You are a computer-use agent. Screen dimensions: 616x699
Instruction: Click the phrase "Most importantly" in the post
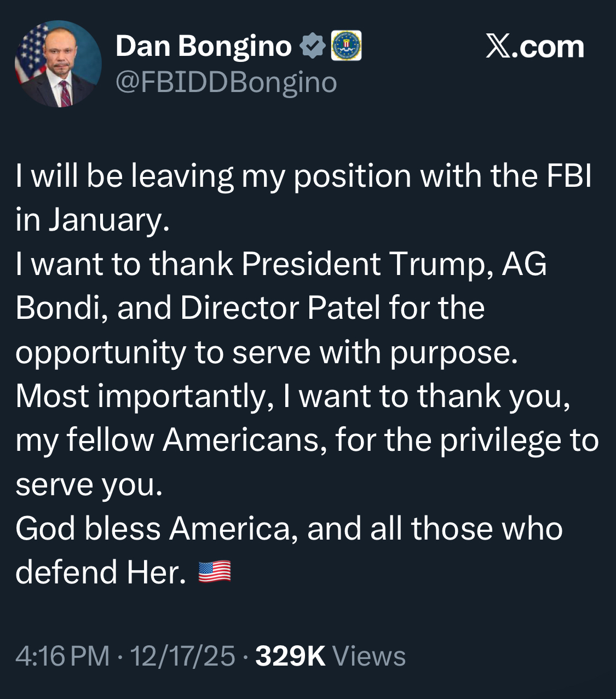[145, 396]
